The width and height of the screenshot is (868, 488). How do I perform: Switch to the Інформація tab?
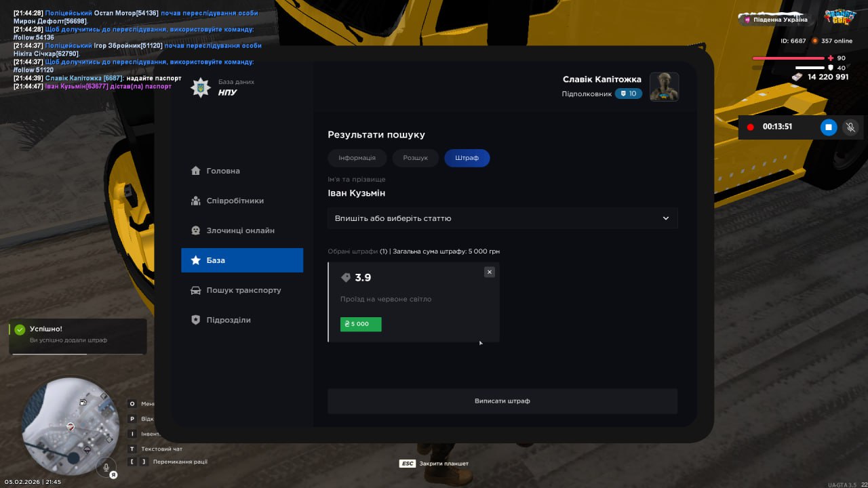(x=357, y=158)
